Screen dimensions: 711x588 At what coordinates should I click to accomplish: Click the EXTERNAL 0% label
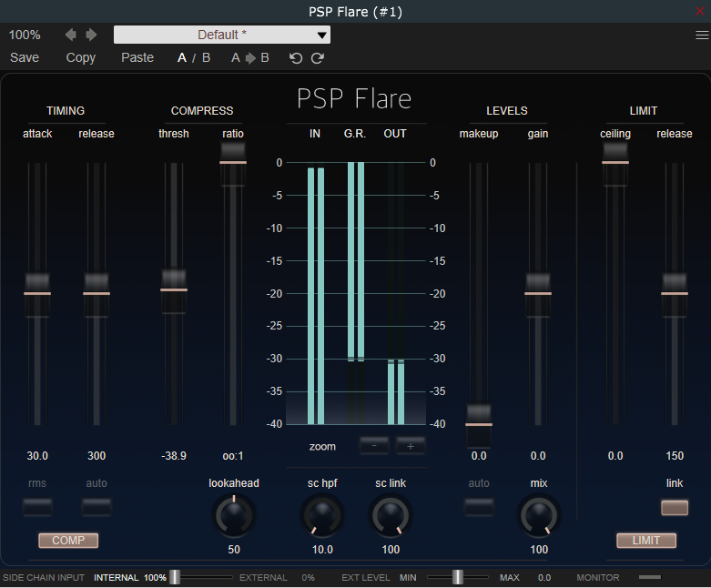pyautogui.click(x=277, y=578)
